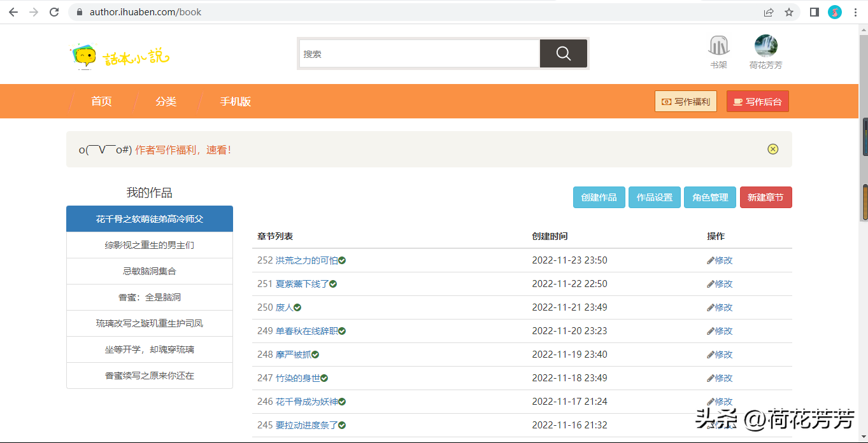Reload the page in browser
868x443 pixels.
click(54, 12)
